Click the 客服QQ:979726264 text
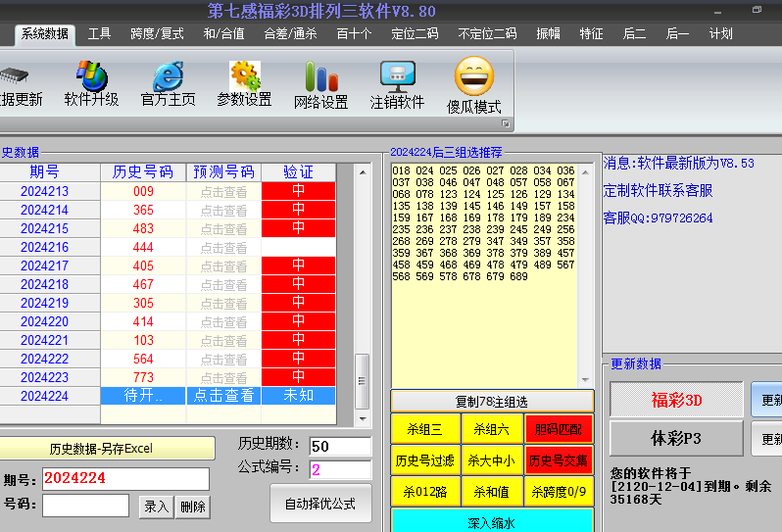782x532 pixels. (658, 218)
